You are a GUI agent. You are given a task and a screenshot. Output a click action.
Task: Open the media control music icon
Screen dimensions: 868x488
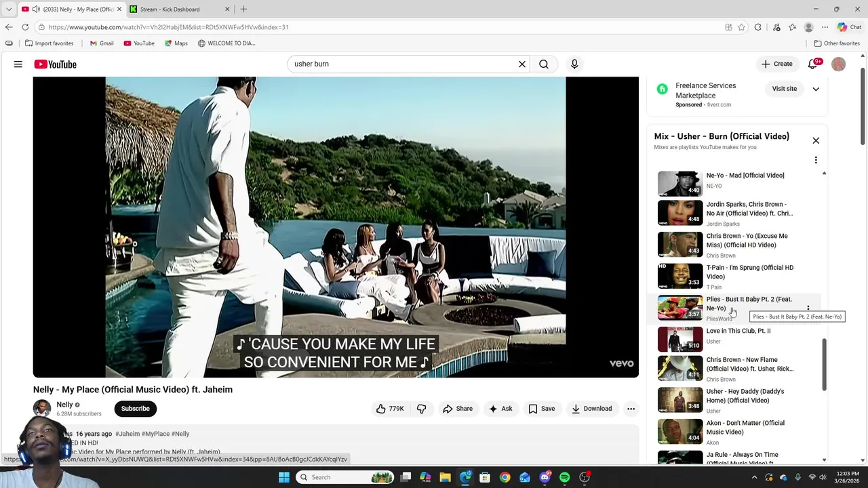(x=776, y=27)
